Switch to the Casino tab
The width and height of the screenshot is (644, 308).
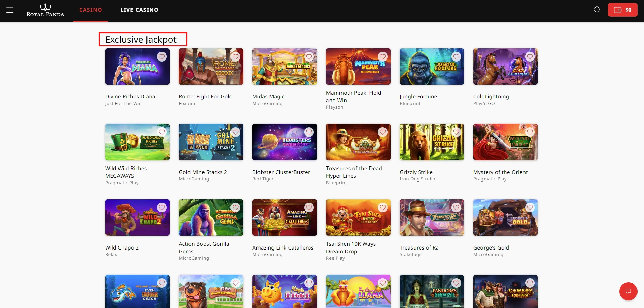[90, 10]
